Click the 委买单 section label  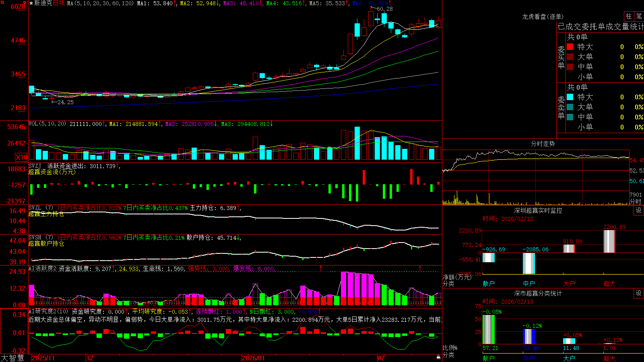(x=561, y=58)
